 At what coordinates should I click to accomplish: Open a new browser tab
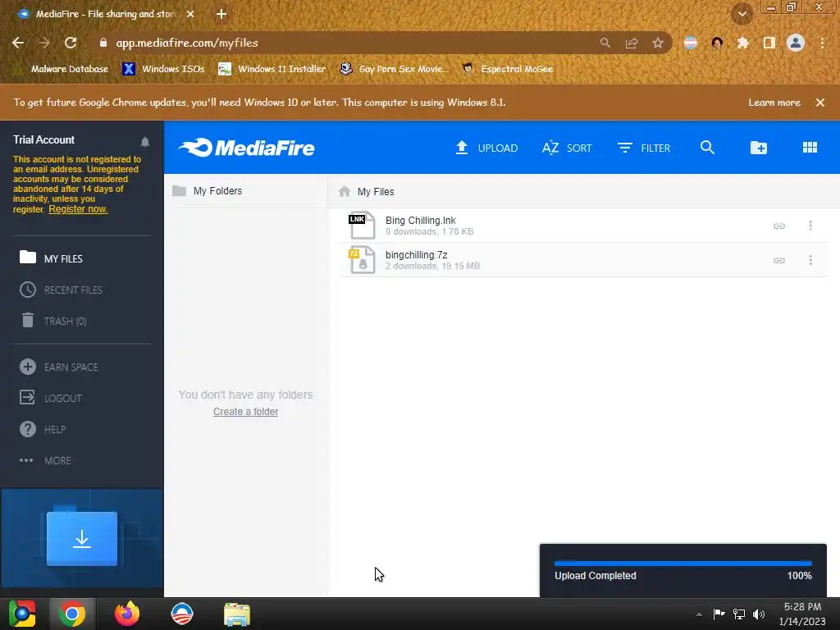(x=221, y=15)
